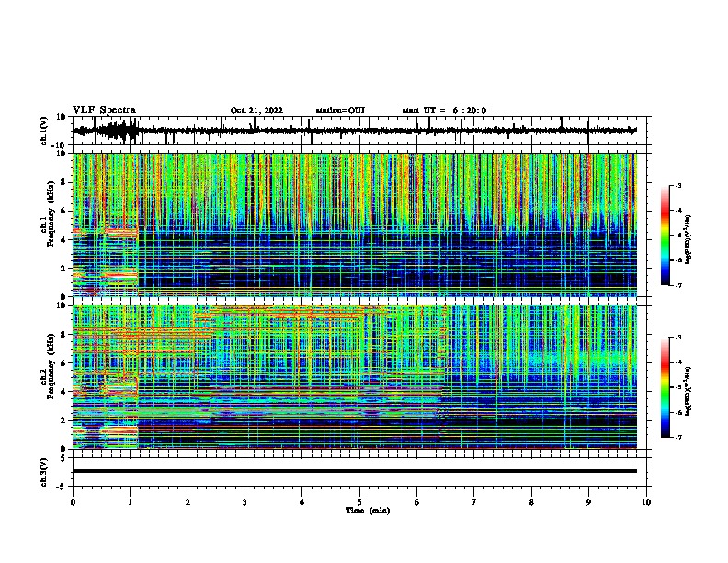Click the "ch.1(V)" axis label
Image resolution: width=728 pixels, height=563 pixels.
point(43,131)
